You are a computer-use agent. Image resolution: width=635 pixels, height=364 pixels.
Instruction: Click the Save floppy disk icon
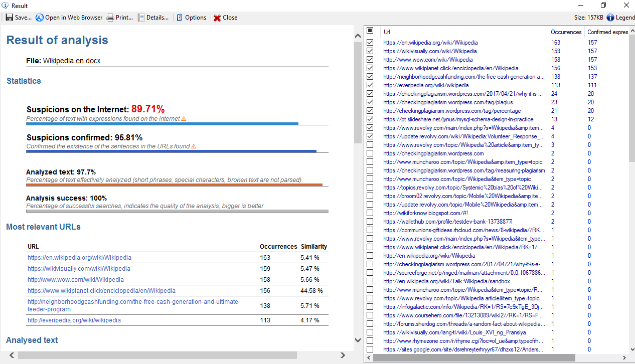pos(10,18)
